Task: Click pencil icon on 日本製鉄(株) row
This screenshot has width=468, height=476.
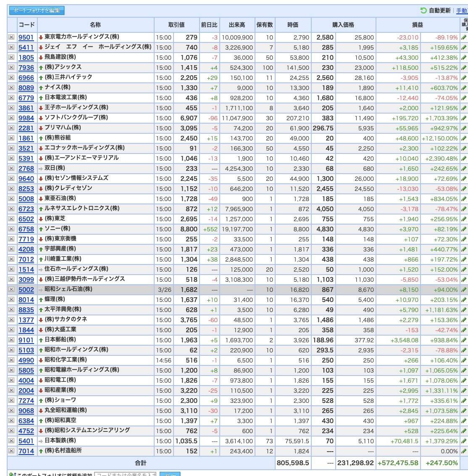Action: click(x=464, y=441)
